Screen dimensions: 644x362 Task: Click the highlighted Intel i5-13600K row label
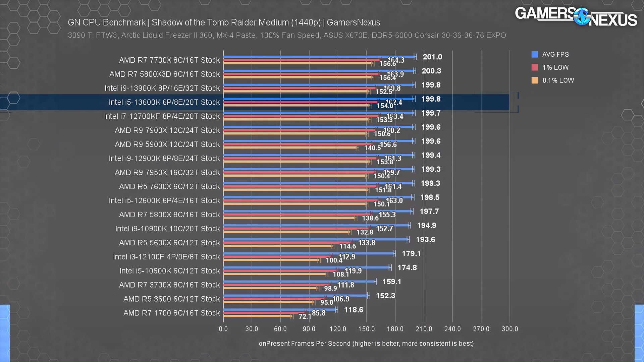164,102
